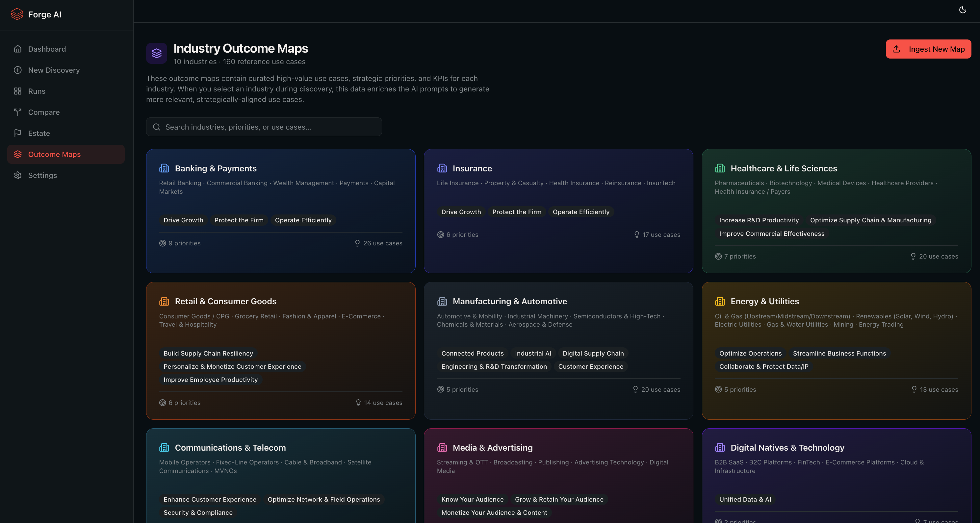
Task: Click Ingest New Map button
Action: tap(928, 49)
